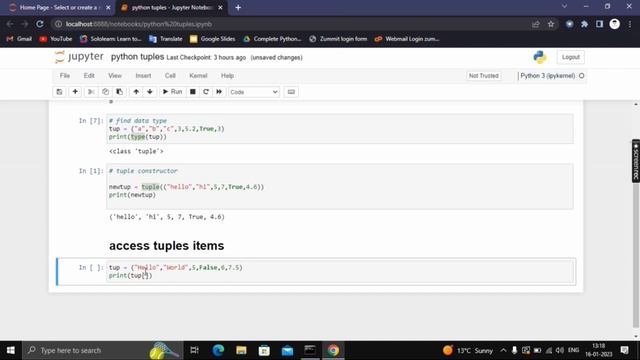The height and width of the screenshot is (360, 640).
Task: Share this page icon in address bar
Action: [536, 24]
